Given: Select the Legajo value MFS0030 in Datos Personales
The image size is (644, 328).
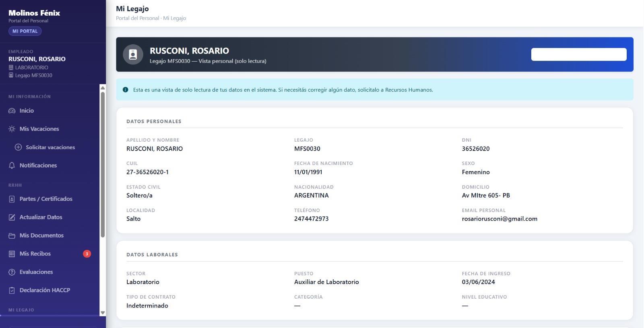Looking at the screenshot, I should pos(307,149).
